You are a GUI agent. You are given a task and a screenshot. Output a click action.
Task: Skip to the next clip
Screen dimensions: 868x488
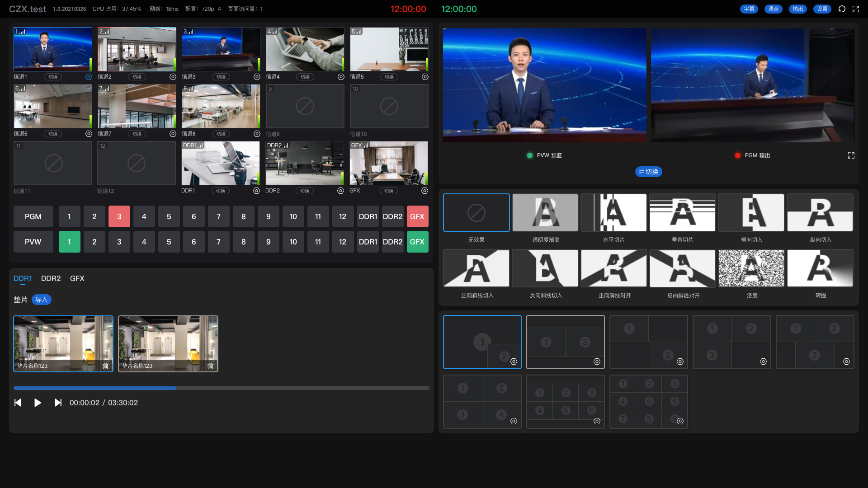pyautogui.click(x=58, y=403)
